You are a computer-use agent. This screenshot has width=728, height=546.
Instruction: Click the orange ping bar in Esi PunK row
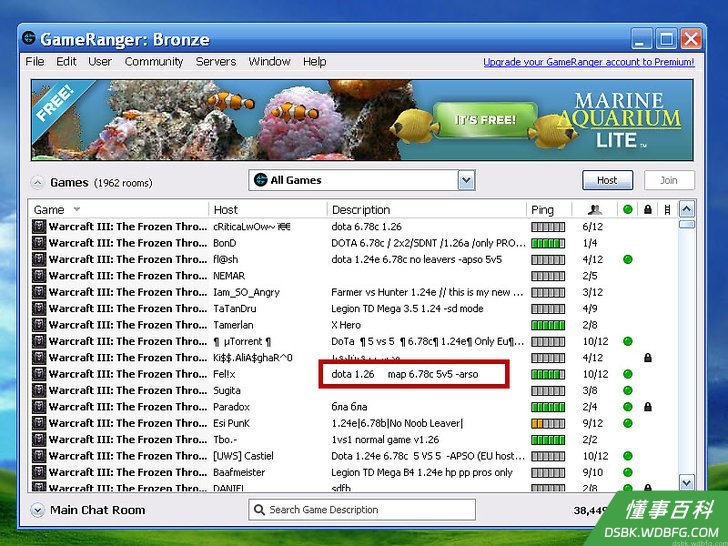coord(548,423)
